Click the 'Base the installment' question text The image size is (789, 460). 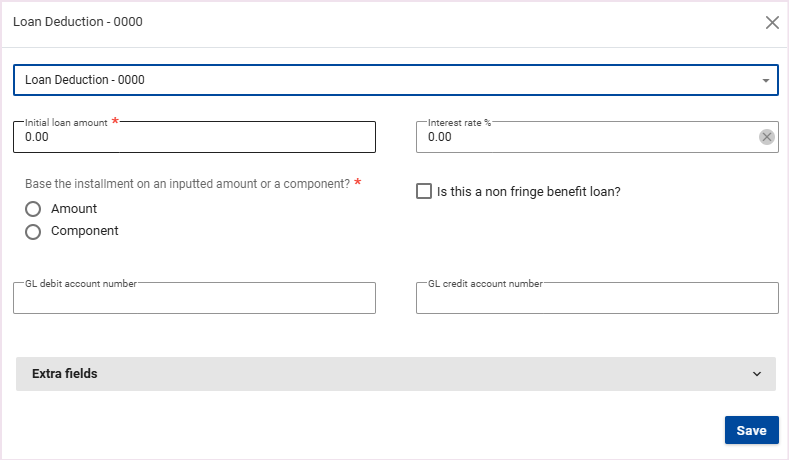pyautogui.click(x=187, y=184)
